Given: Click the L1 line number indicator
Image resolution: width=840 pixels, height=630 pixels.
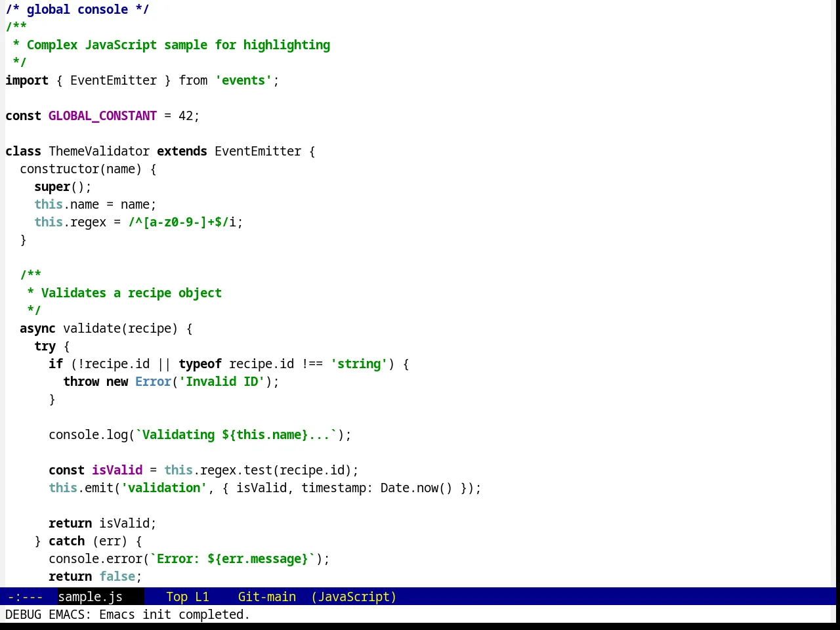Looking at the screenshot, I should tap(201, 597).
